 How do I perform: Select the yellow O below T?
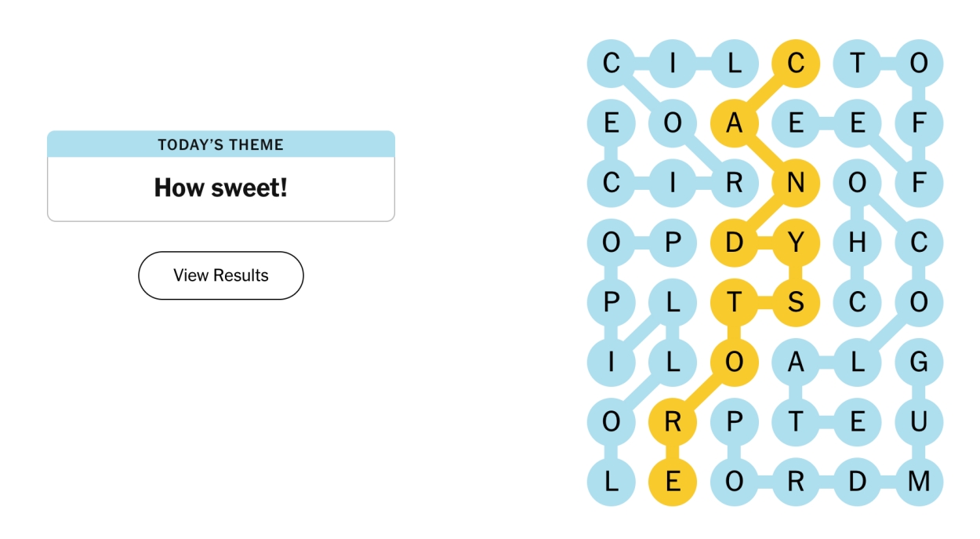coord(733,363)
